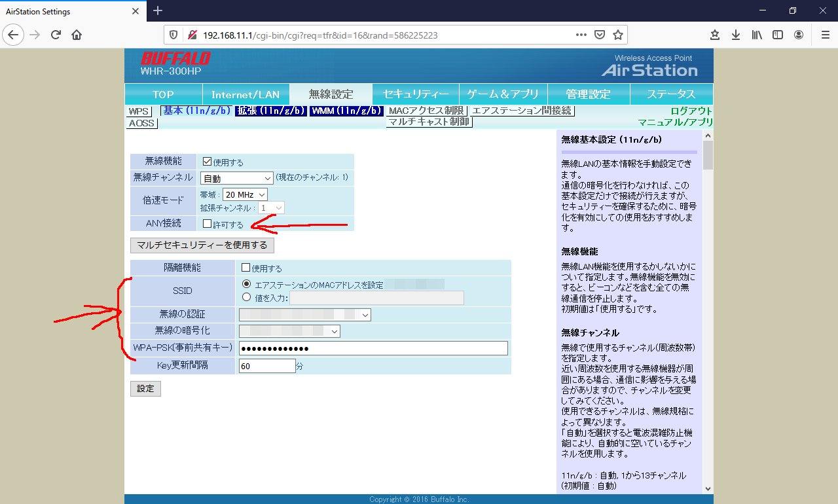Screen dimensions: 838x504
Task: Open エアステーション間接続 submenu
Action: coord(522,111)
